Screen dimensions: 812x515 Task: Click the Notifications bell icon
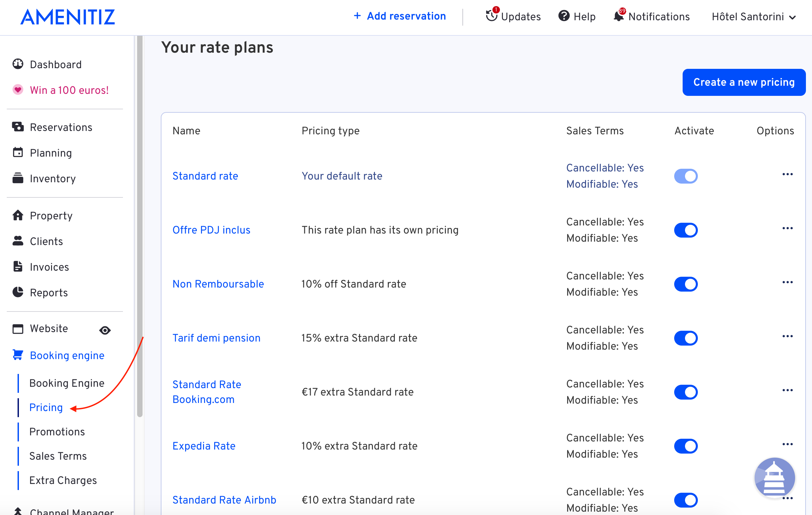(x=619, y=16)
